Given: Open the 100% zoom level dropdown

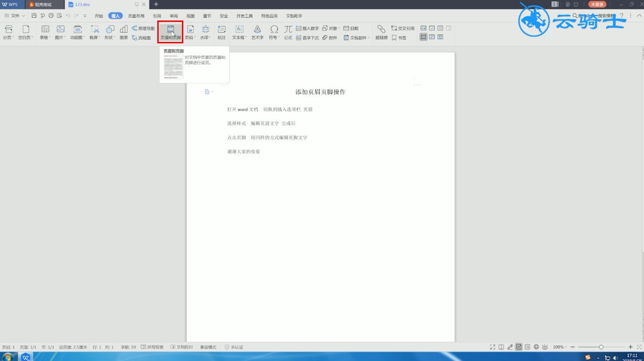Looking at the screenshot, I should point(560,347).
